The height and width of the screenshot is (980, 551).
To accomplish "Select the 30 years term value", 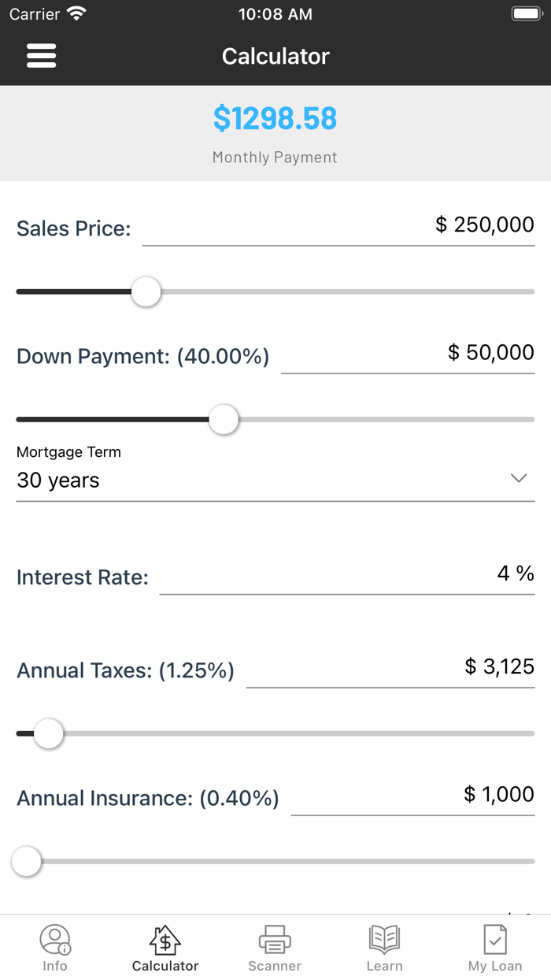I will point(58,481).
